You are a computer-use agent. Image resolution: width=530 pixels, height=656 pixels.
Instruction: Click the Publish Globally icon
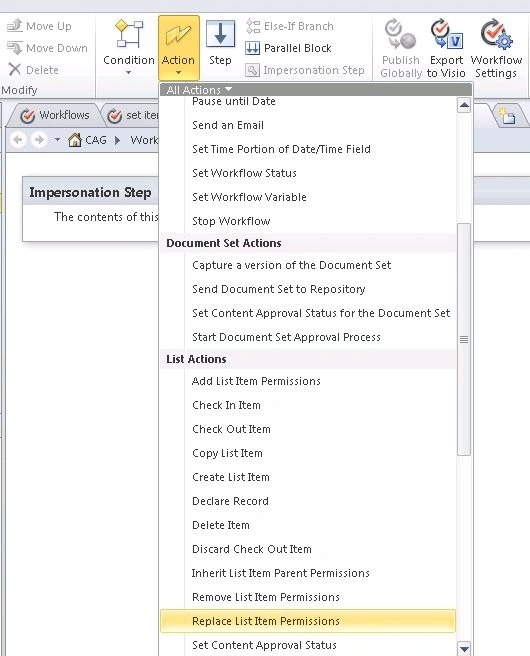pyautogui.click(x=400, y=34)
